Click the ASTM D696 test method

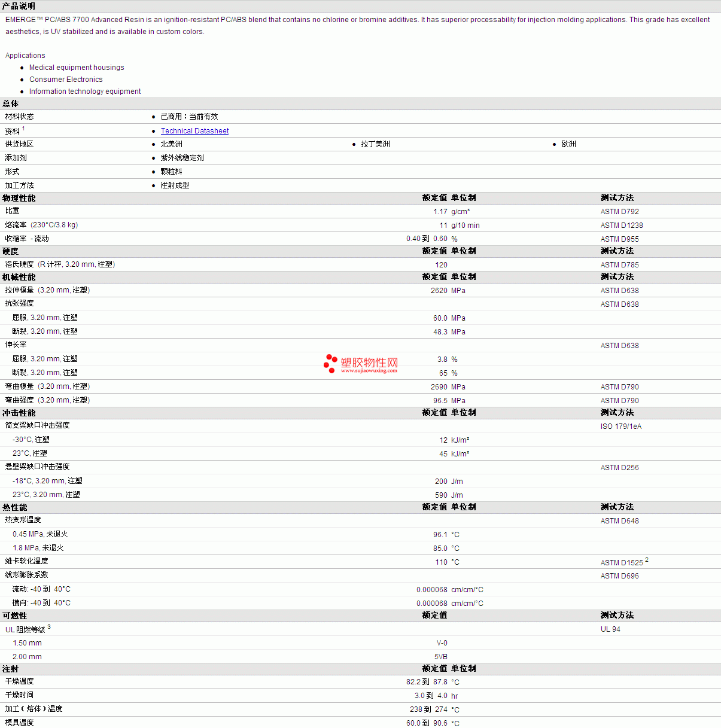[x=619, y=576]
